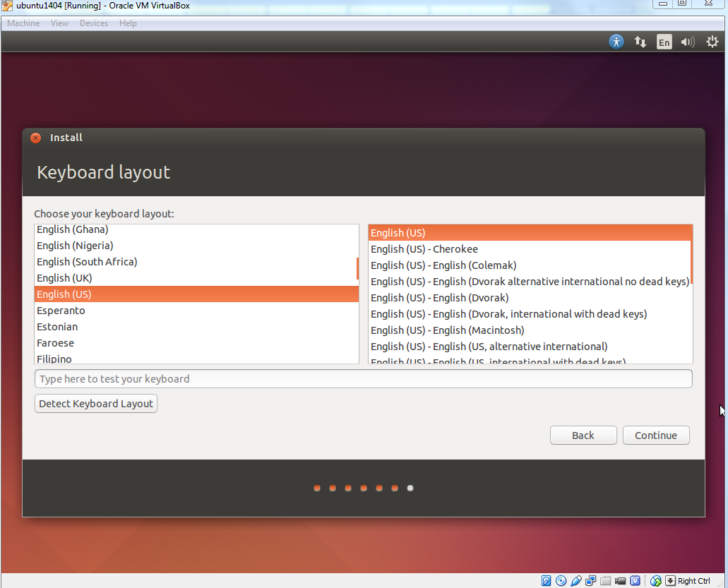Select English (Nigeria) layout
The width and height of the screenshot is (728, 588).
pos(195,246)
